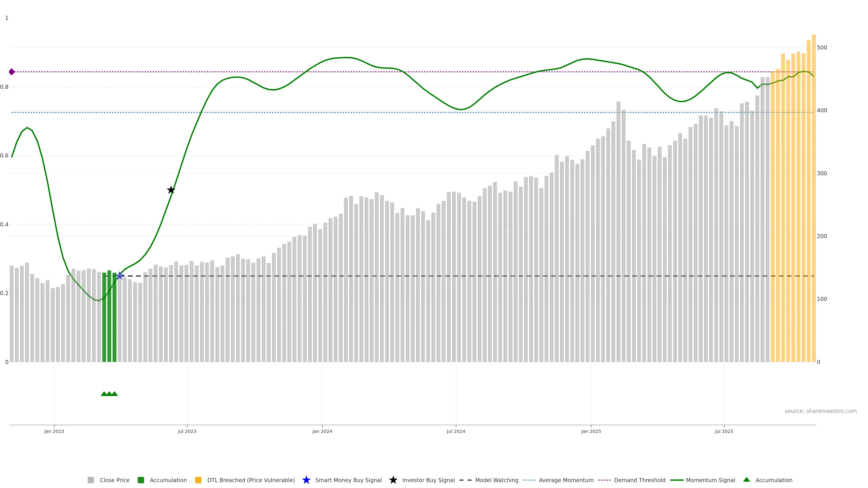This screenshot has width=868, height=488.
Task: Click the dashed Model Watching legend icon
Action: [465, 480]
